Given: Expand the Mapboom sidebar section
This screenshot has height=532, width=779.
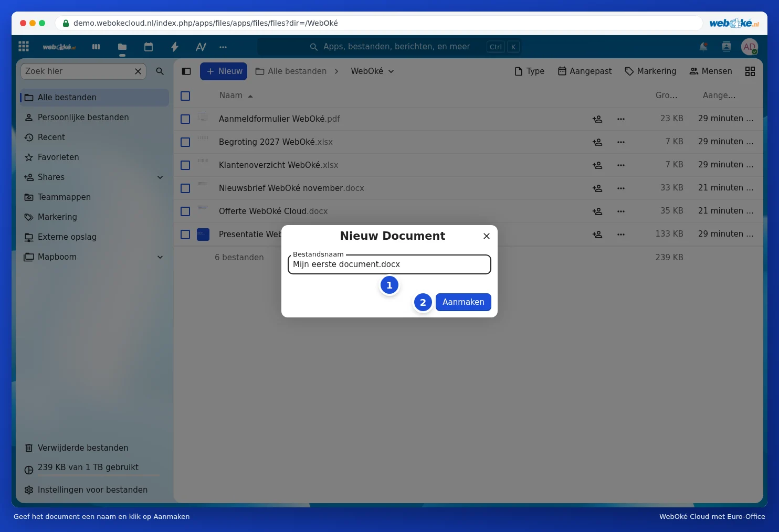Looking at the screenshot, I should tap(160, 257).
